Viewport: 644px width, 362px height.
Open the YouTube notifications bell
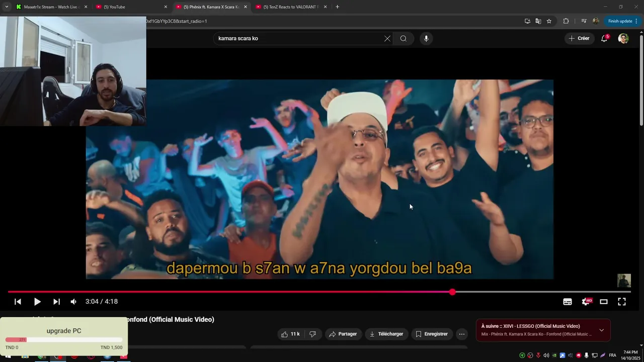[604, 39]
